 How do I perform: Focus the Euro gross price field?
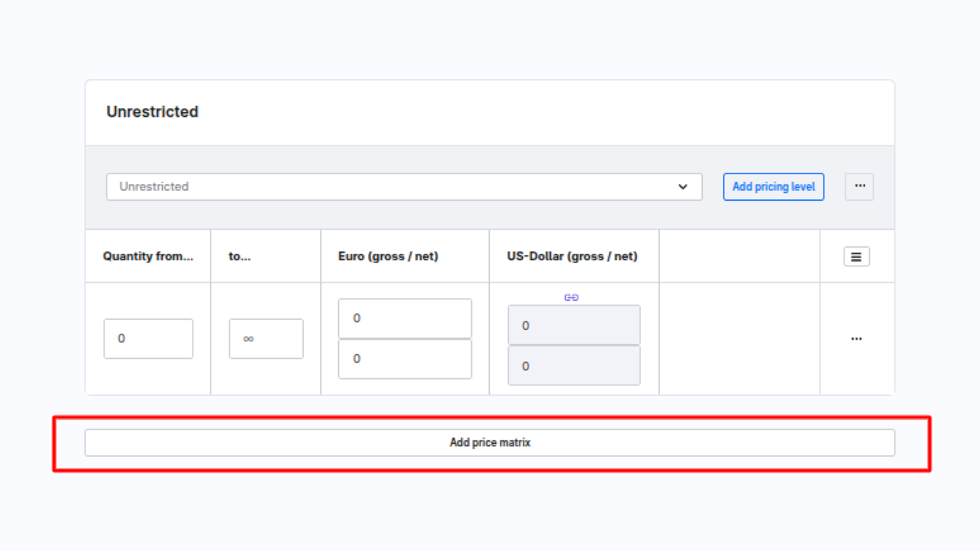pos(405,318)
